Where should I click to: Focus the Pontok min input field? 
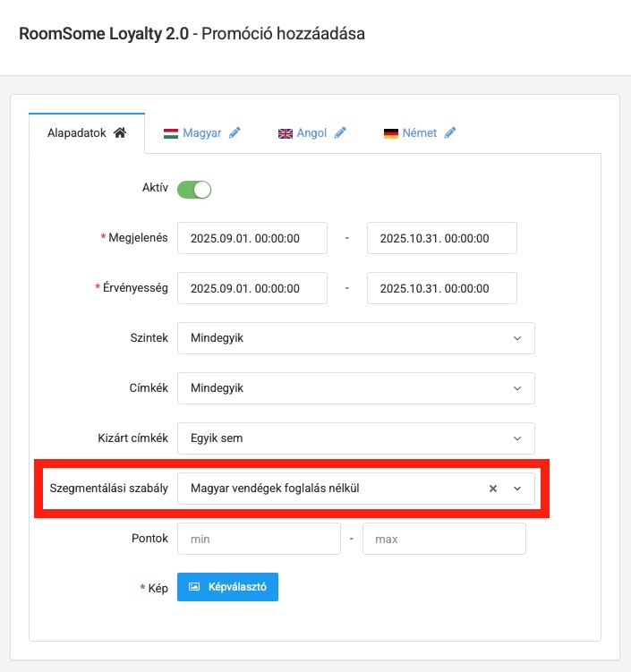click(259, 539)
